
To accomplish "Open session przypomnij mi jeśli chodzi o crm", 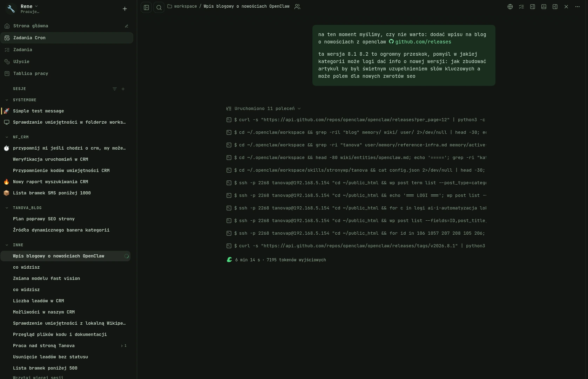I will tap(65, 148).
